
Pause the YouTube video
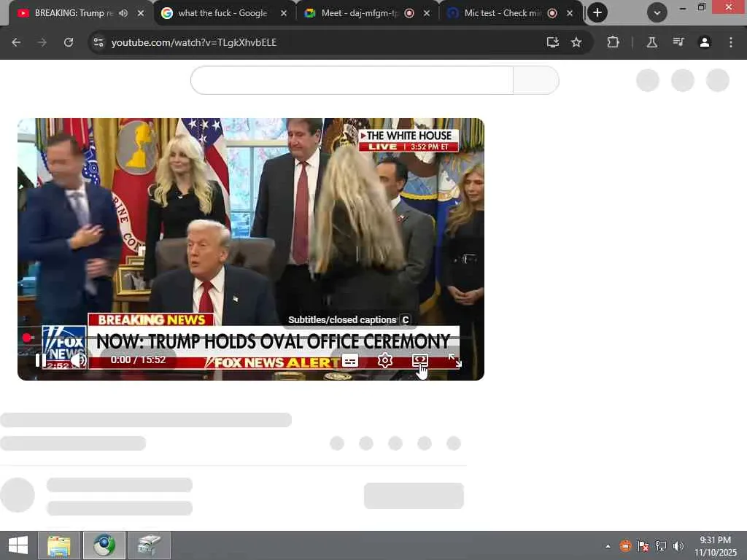click(x=41, y=360)
